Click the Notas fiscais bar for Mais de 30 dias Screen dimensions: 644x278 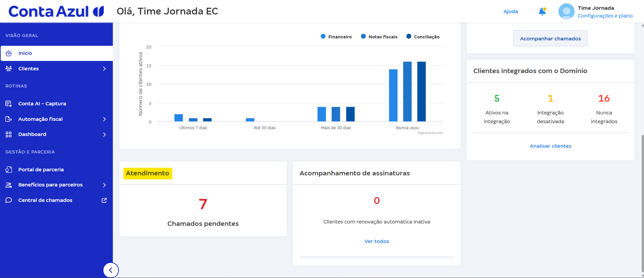336,114
